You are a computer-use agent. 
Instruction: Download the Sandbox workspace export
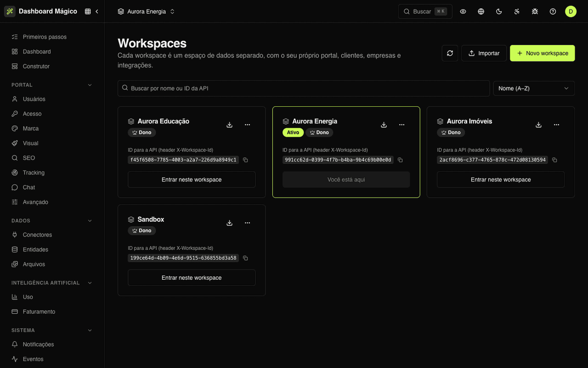point(230,223)
